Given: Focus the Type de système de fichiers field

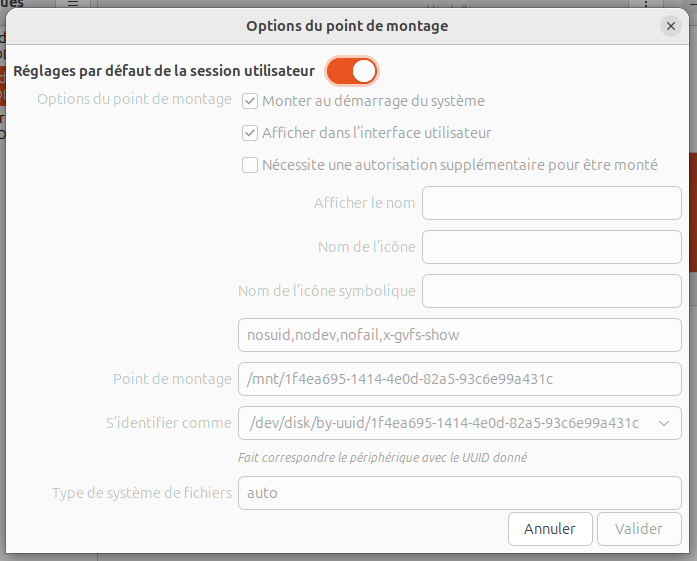Looking at the screenshot, I should [459, 493].
